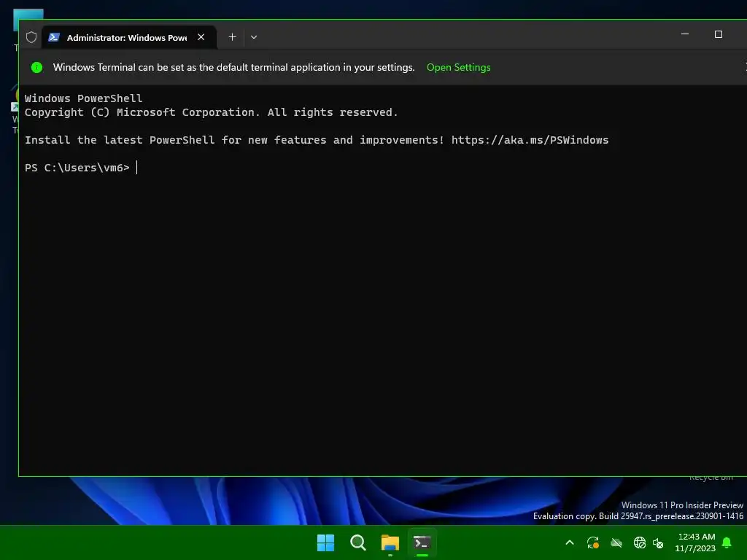Click the Terminal icon in the taskbar

[422, 542]
